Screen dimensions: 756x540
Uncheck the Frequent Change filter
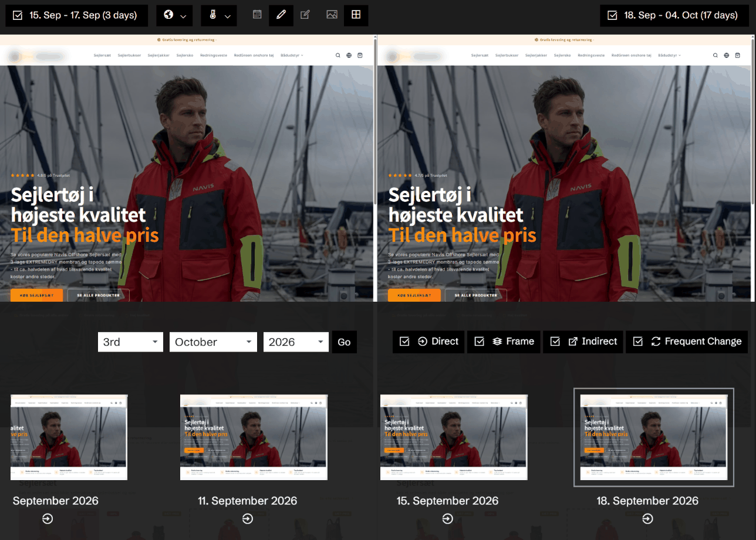click(638, 342)
